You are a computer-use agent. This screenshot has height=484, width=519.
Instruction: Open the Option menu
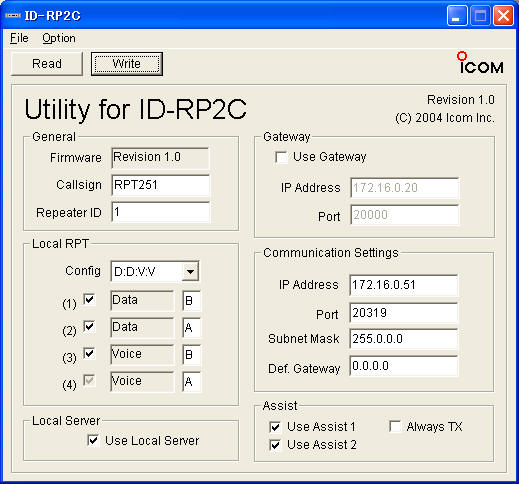click(59, 38)
